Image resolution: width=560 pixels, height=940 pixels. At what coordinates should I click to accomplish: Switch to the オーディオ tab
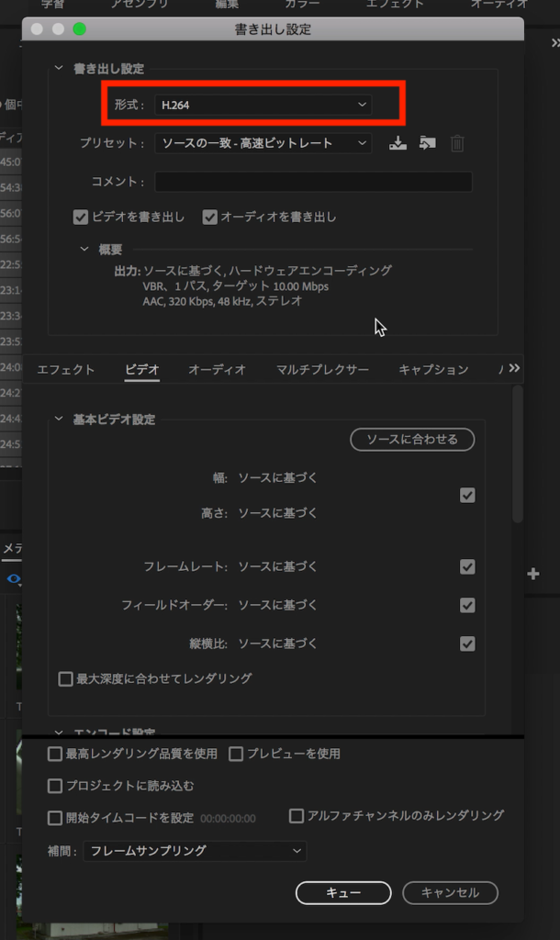click(217, 369)
